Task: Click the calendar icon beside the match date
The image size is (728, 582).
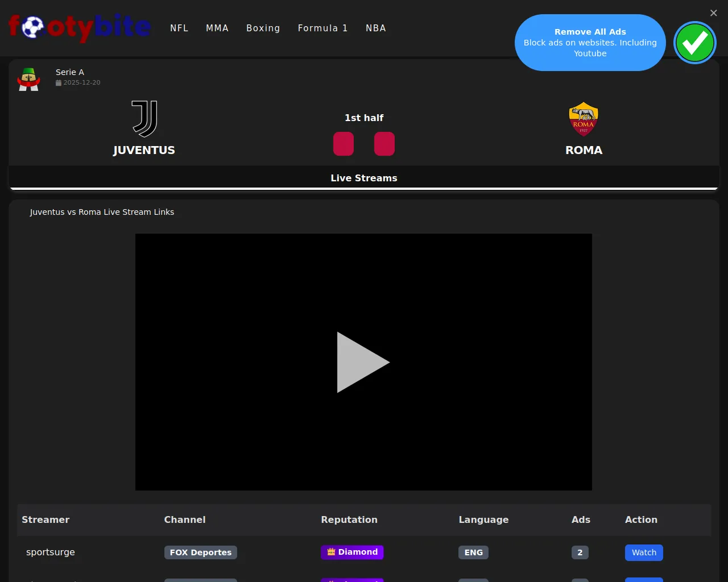Action: tap(59, 83)
